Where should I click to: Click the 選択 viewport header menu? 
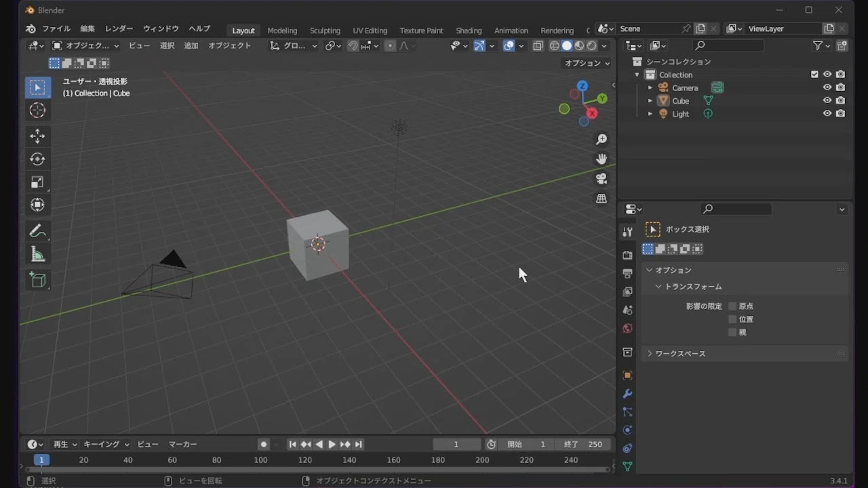point(167,45)
